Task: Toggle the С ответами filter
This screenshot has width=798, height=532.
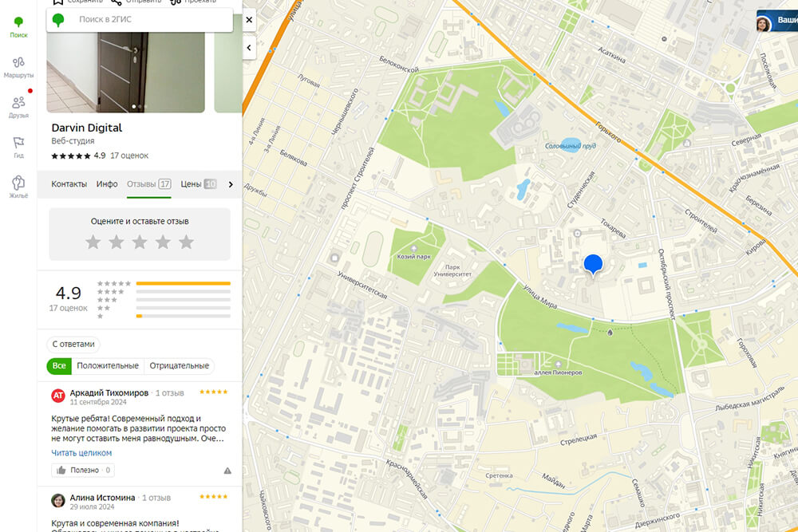Action: (x=73, y=345)
